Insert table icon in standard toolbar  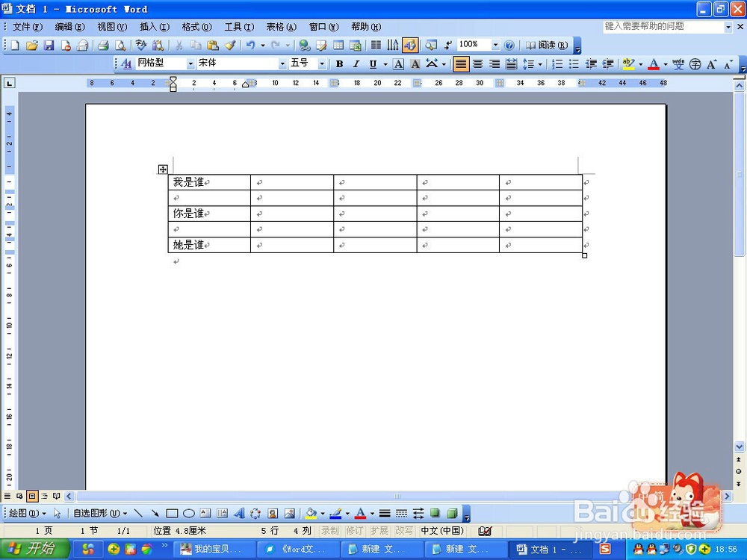click(338, 46)
